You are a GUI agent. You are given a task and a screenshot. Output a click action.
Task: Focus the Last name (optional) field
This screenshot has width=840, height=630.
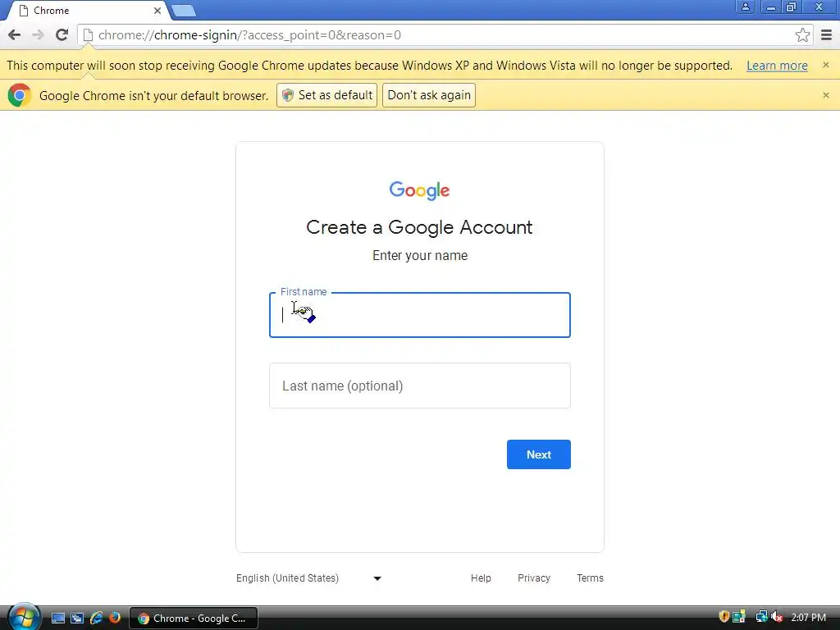tap(419, 386)
